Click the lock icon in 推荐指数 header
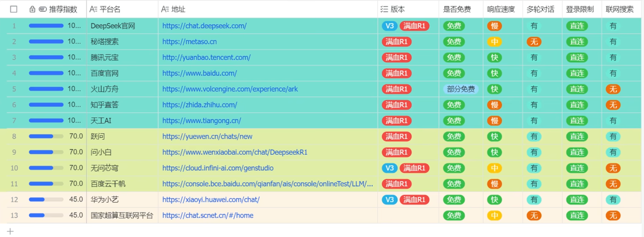The height and width of the screenshot is (237, 644). (x=32, y=9)
